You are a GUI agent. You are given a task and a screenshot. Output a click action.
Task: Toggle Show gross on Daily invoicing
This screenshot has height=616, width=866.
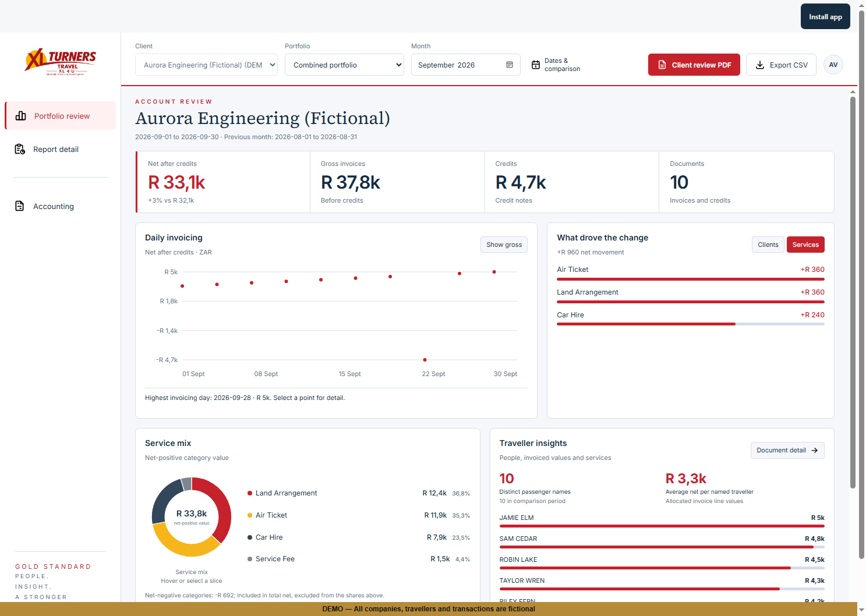pyautogui.click(x=504, y=245)
